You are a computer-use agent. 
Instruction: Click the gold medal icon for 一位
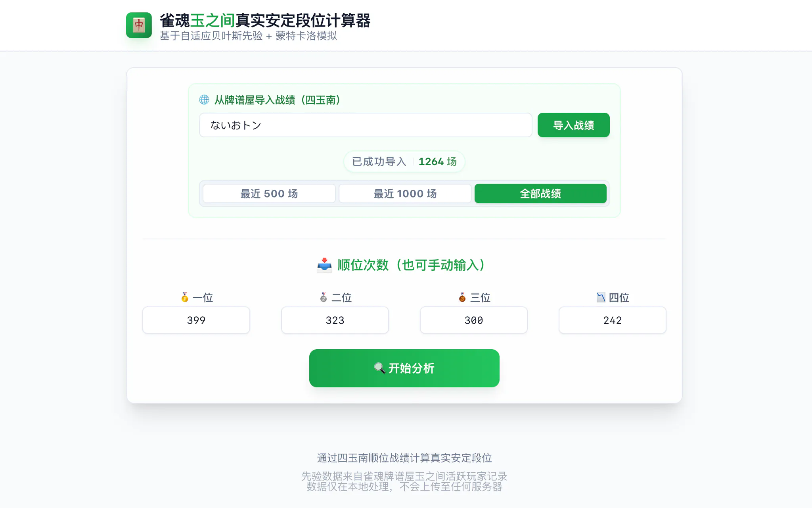click(x=185, y=297)
